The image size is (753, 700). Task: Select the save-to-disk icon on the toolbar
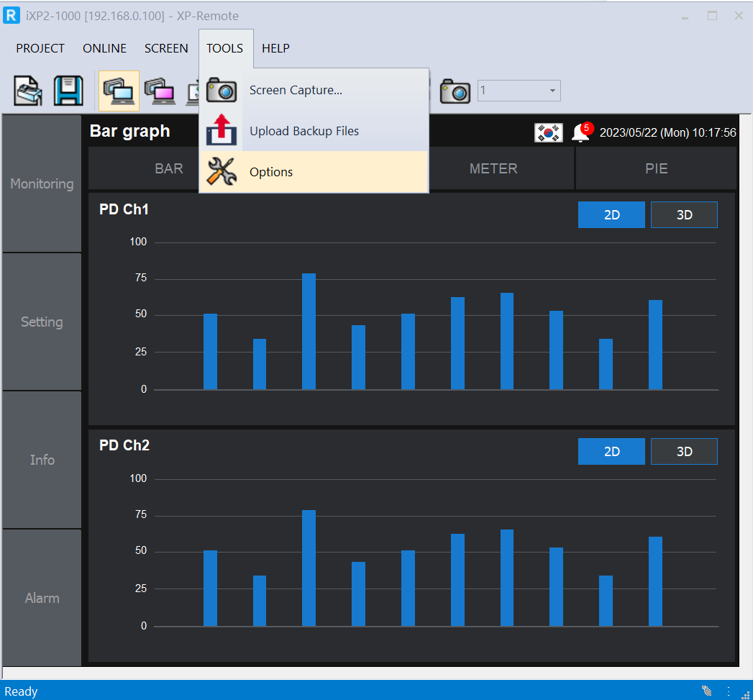click(68, 91)
